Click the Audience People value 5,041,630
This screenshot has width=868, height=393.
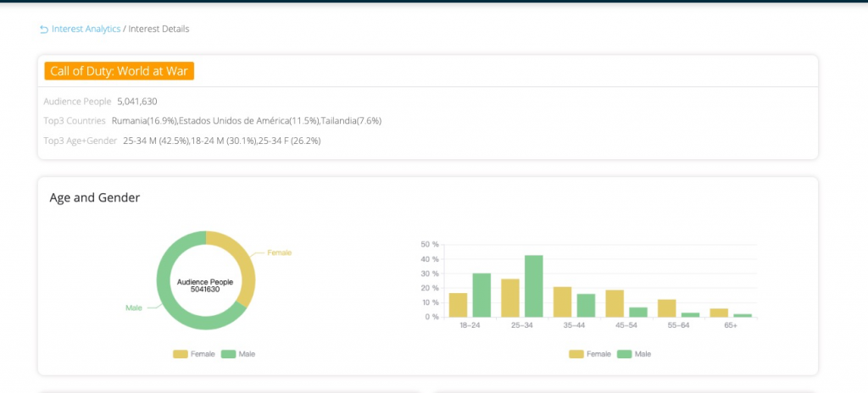point(137,102)
